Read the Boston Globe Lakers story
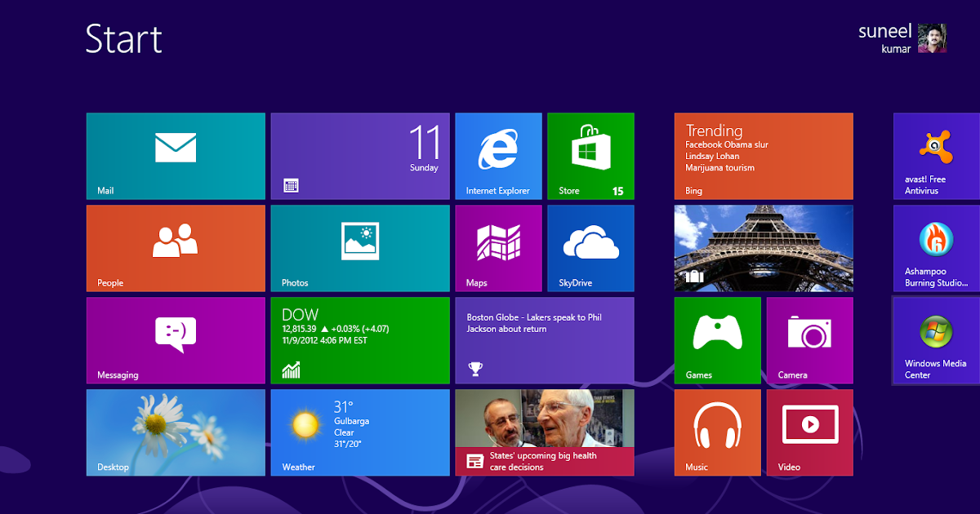Screen dimensions: 980x514 coord(544,340)
